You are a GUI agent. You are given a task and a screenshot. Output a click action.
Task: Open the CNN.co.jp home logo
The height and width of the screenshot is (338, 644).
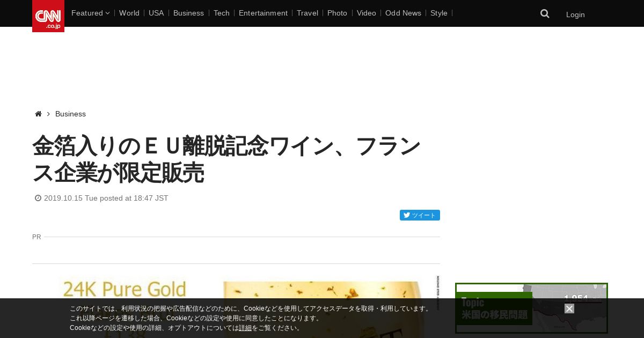click(x=48, y=16)
